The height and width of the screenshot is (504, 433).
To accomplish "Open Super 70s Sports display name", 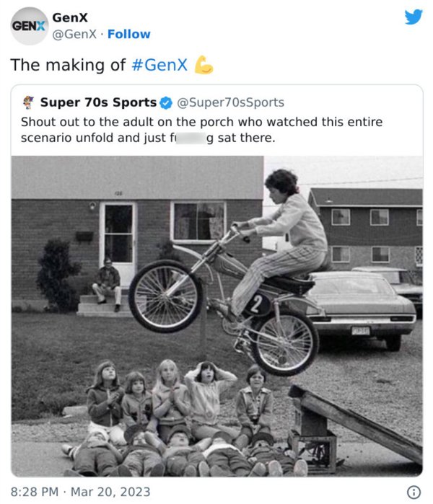I will (x=98, y=102).
